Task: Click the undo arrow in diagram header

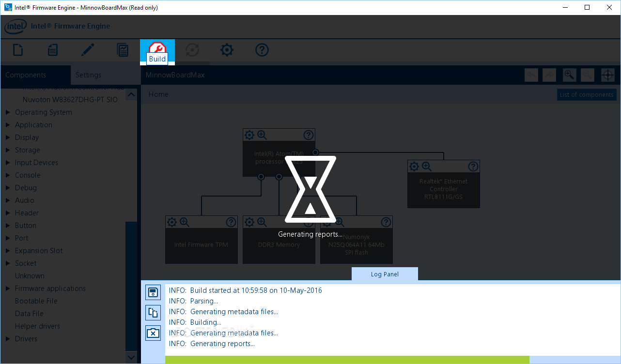Action: click(x=531, y=75)
